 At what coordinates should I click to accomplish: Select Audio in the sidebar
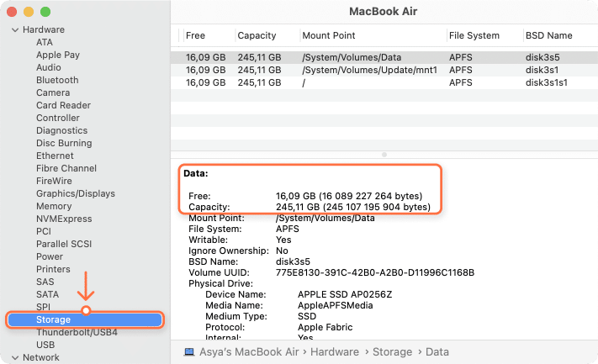tap(49, 67)
